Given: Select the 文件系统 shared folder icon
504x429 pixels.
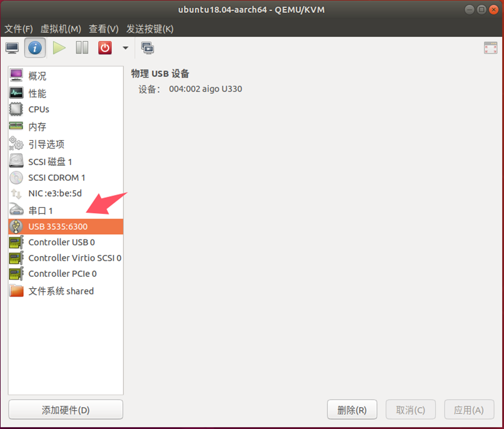Looking at the screenshot, I should click(16, 291).
